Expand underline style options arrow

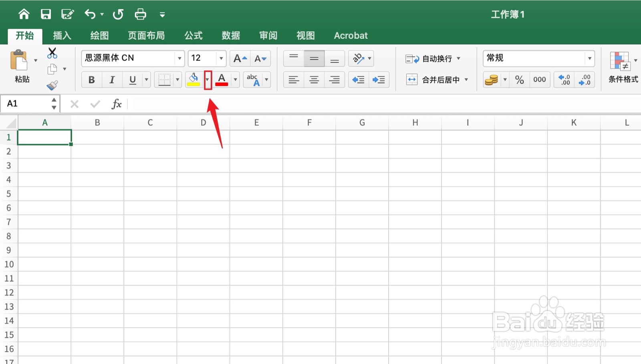(147, 80)
